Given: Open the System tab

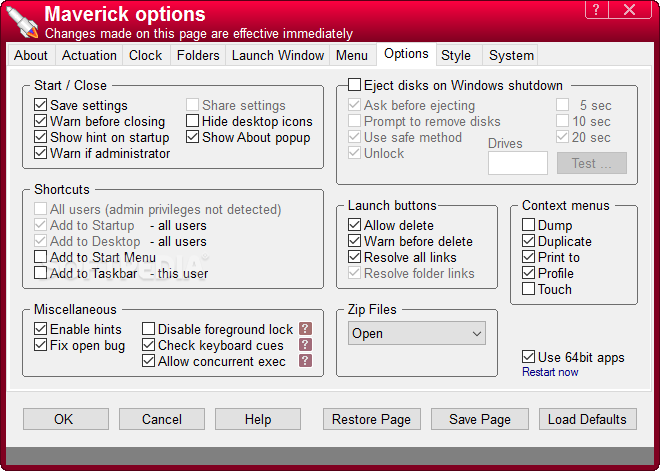Looking at the screenshot, I should pyautogui.click(x=511, y=55).
